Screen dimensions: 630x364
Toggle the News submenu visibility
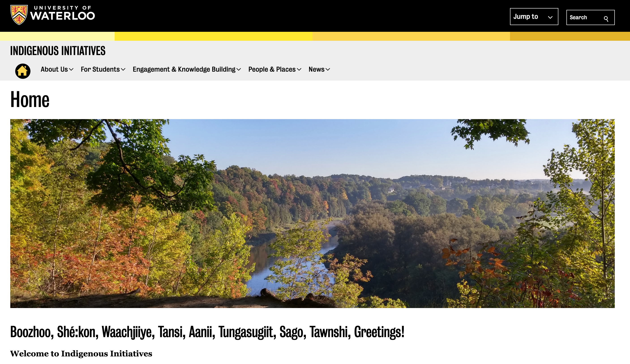click(328, 69)
